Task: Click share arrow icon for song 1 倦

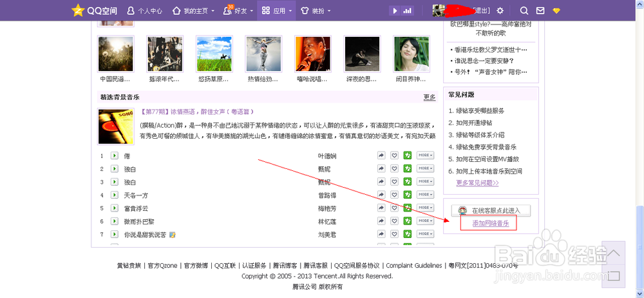Action: [381, 155]
